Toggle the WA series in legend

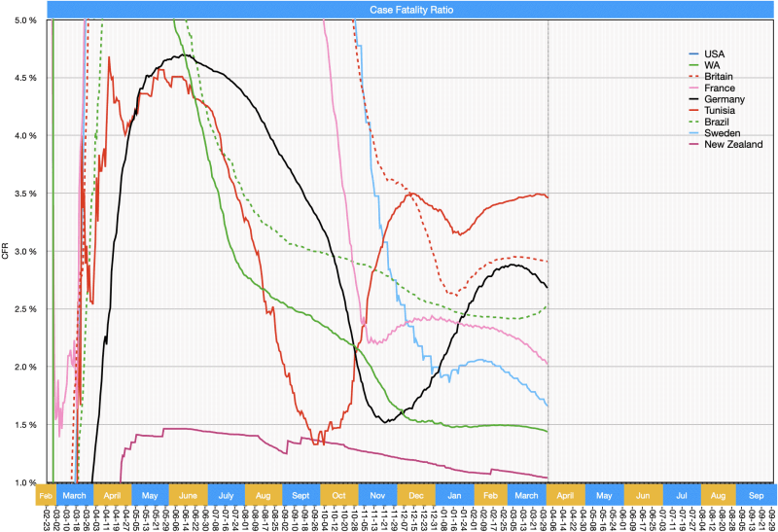click(x=713, y=64)
